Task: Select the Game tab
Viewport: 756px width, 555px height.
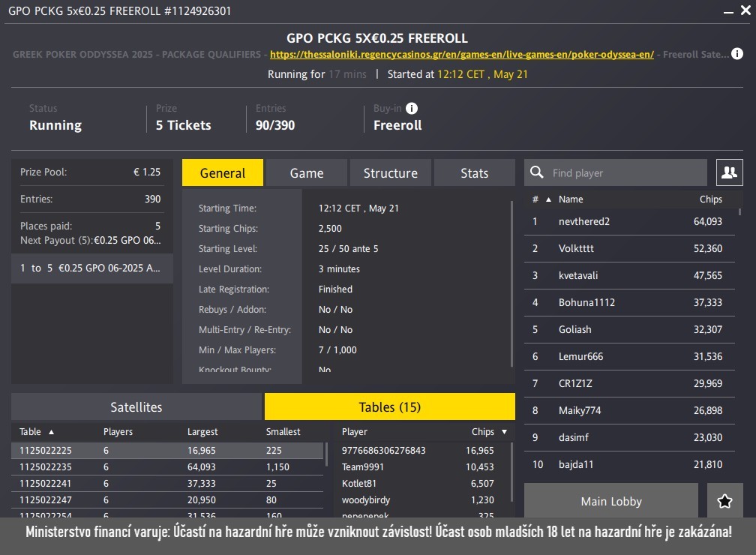Action: pyautogui.click(x=306, y=172)
